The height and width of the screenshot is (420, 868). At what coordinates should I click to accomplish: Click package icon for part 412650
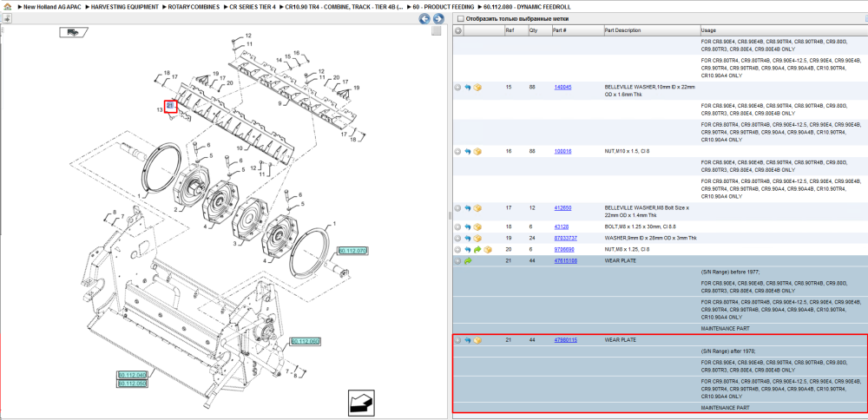[x=477, y=208]
